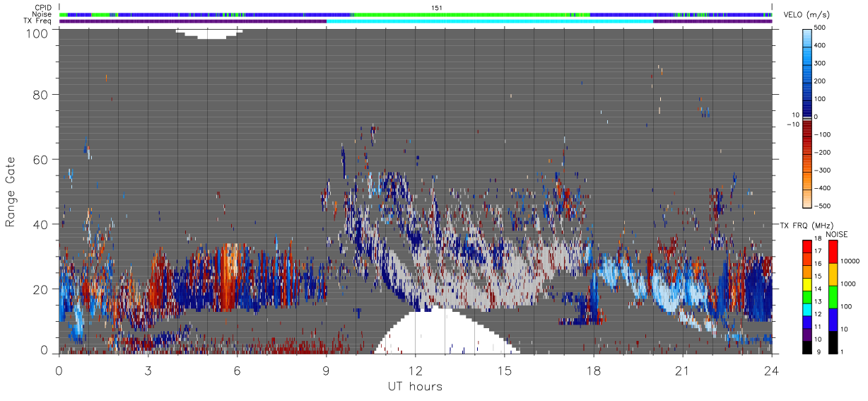Click the 6 tick on the UT hours axis

237,371
